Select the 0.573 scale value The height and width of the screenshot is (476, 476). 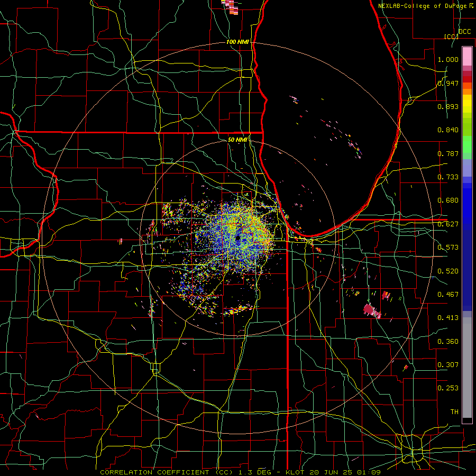point(448,248)
